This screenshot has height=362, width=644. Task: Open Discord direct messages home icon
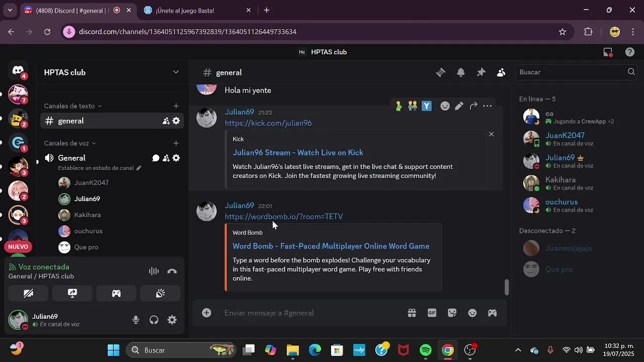click(18, 71)
